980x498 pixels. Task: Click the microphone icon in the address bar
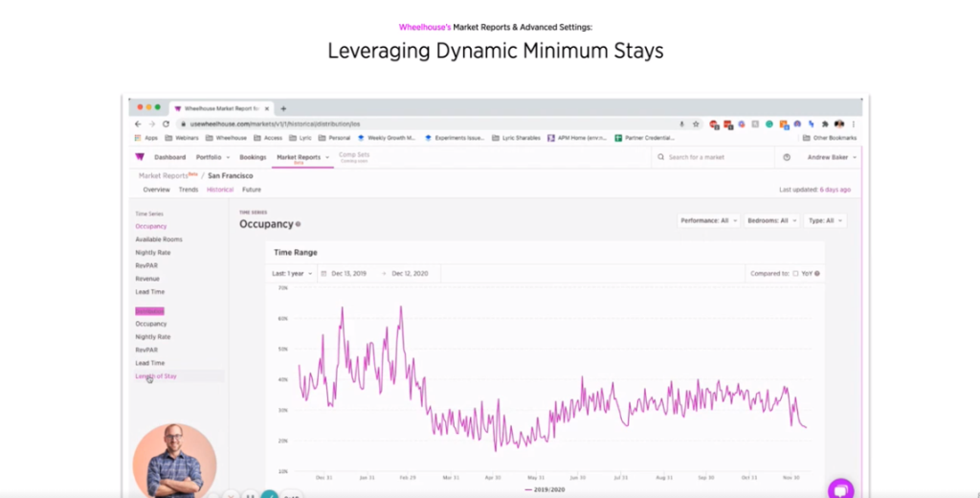[681, 124]
